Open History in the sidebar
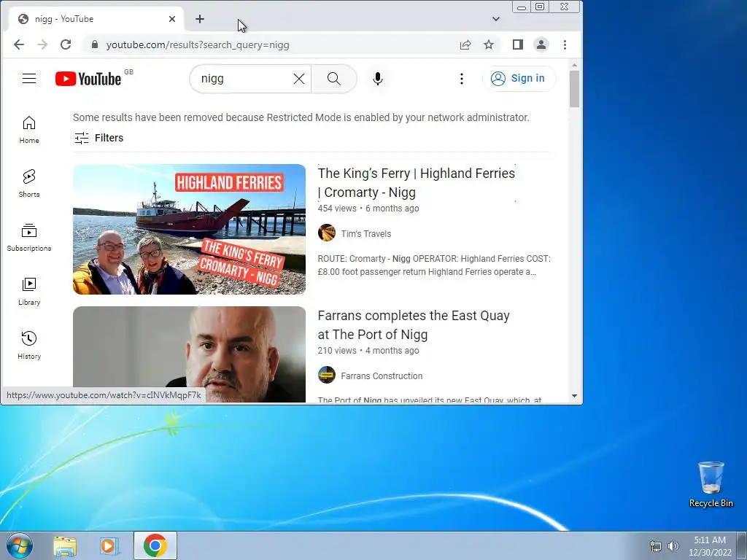 pyautogui.click(x=29, y=345)
